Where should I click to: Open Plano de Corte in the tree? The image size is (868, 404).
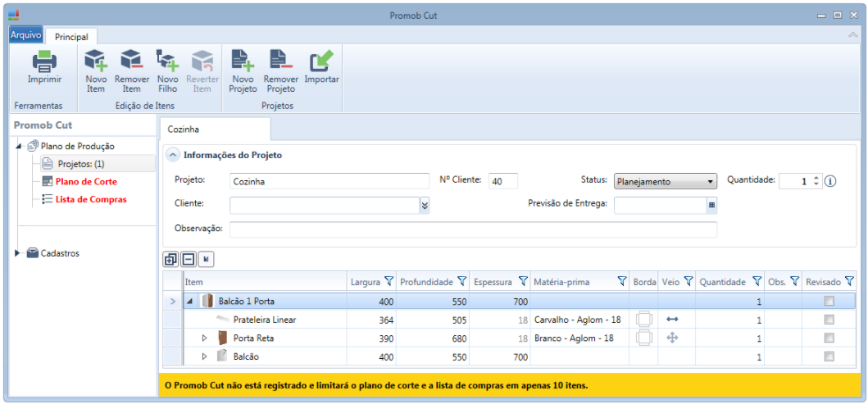pos(86,181)
